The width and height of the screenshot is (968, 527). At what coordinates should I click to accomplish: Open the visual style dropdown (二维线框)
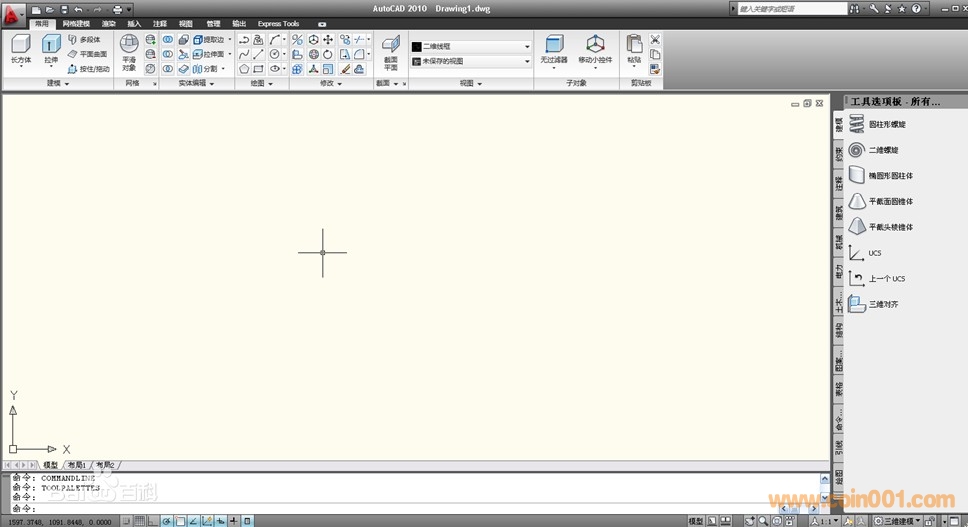tap(470, 47)
